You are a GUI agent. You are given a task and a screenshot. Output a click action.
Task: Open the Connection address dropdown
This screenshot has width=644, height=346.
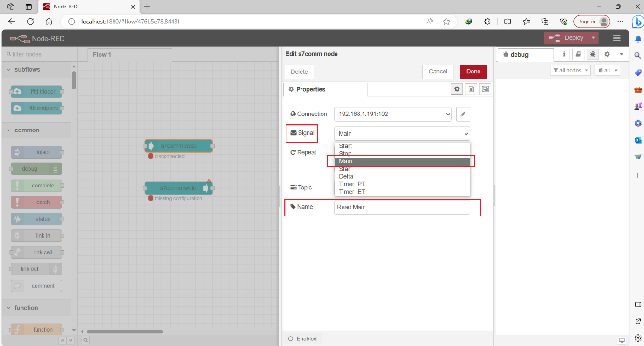(393, 114)
